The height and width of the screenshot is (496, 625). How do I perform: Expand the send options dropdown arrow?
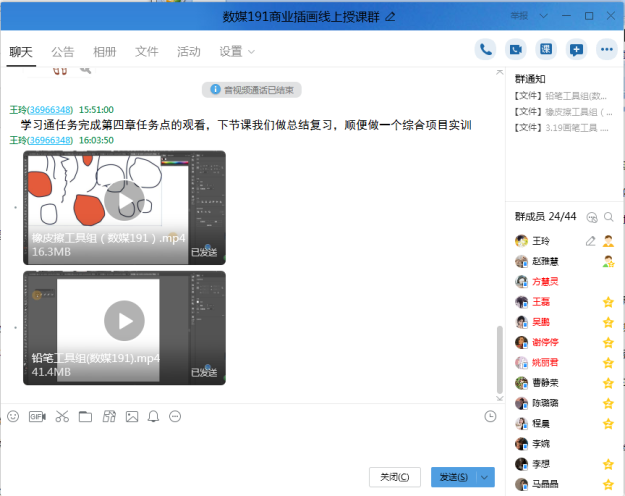click(x=486, y=477)
